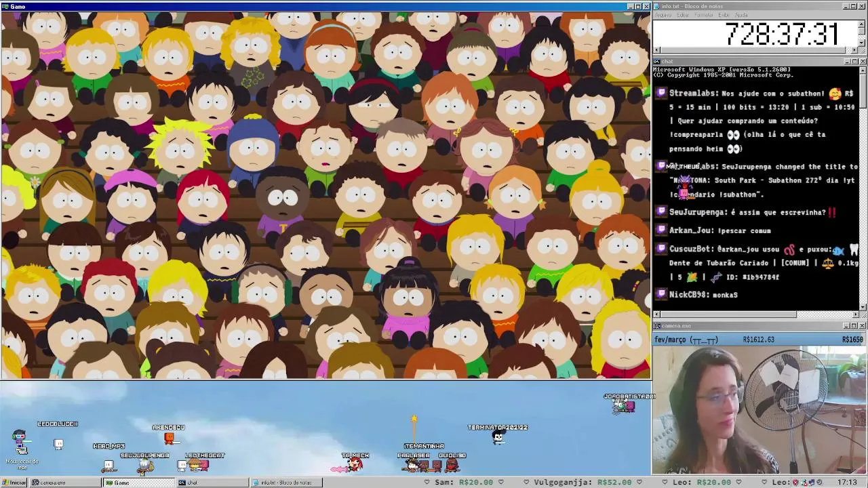The height and width of the screenshot is (488, 868).
Task: Open info.txt Bloco de notas taskbar button
Action: (x=286, y=483)
